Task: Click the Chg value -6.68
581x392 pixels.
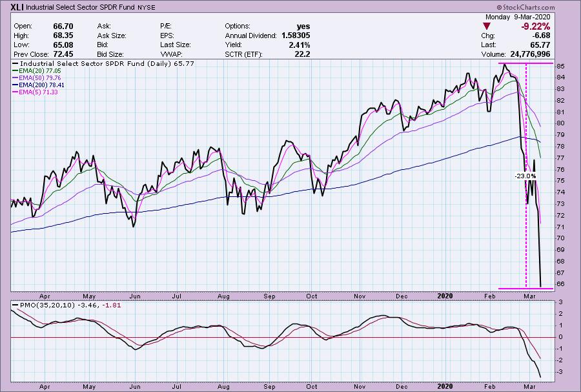Action: point(541,36)
